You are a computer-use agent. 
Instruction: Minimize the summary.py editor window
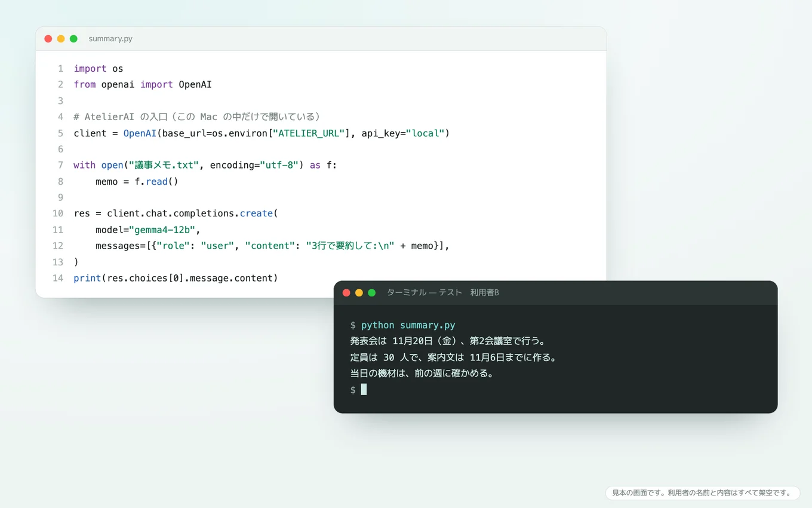coord(61,39)
